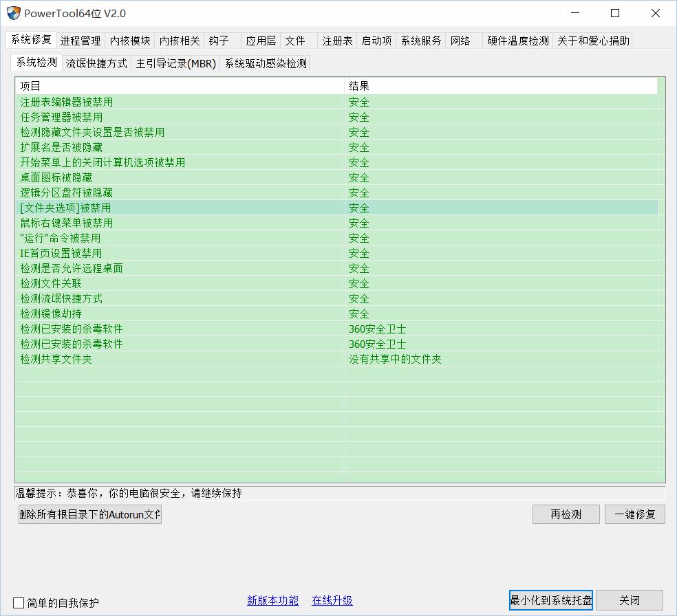Open the 注册表 tab

point(336,41)
